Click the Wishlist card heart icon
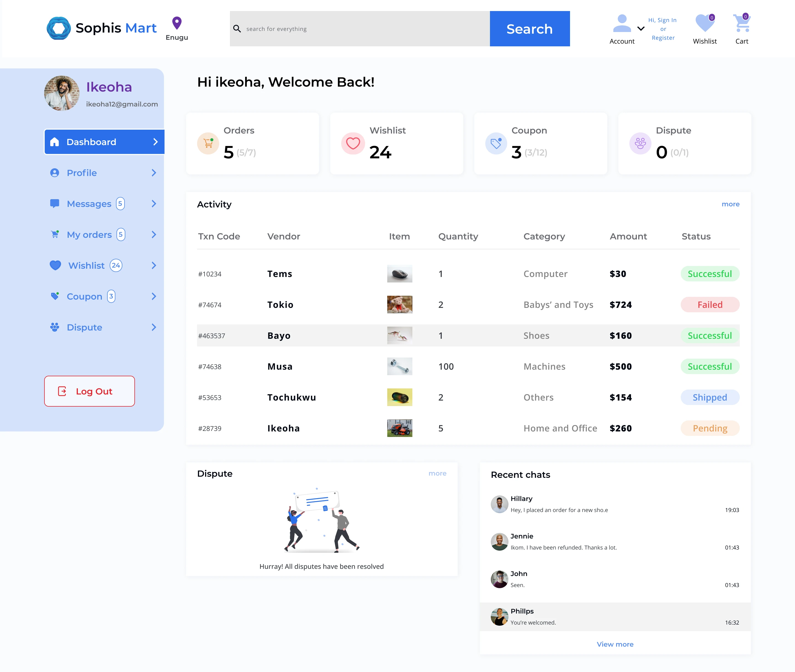This screenshot has height=672, width=795. coord(353,144)
